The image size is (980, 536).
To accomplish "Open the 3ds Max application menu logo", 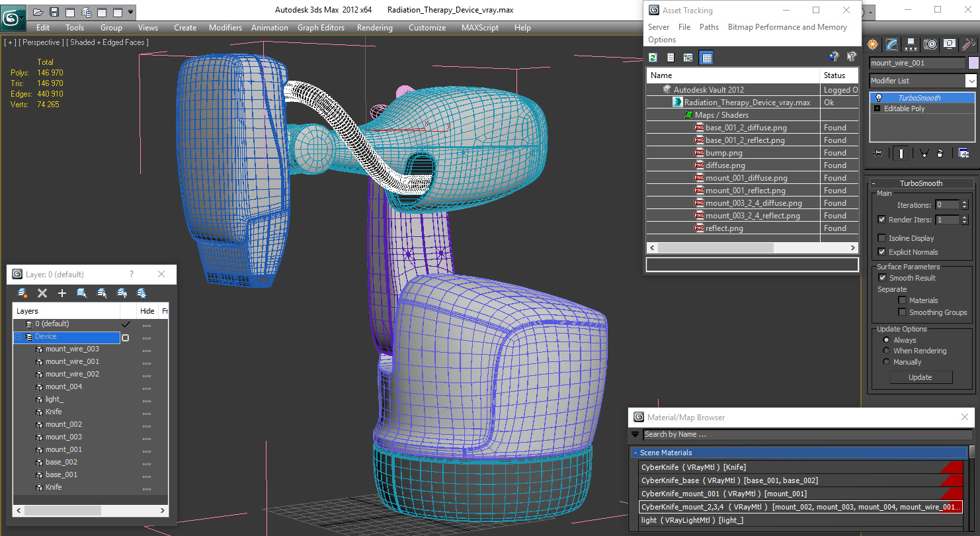I will (13, 17).
